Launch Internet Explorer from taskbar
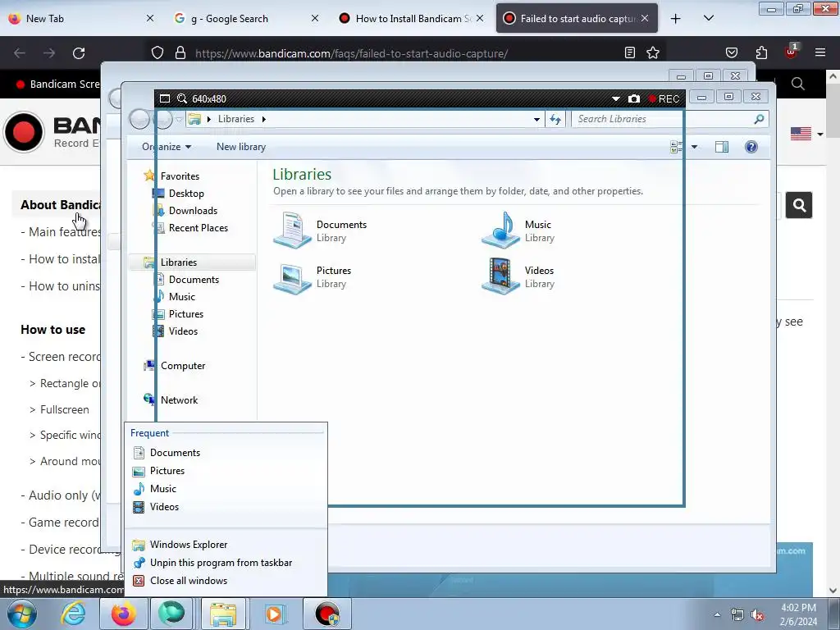Image resolution: width=840 pixels, height=630 pixels. [x=73, y=614]
